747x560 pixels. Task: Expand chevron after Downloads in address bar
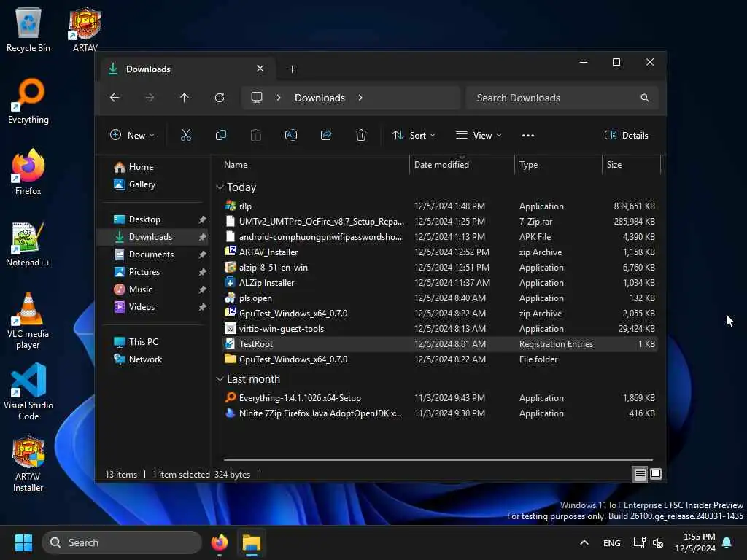(360, 98)
